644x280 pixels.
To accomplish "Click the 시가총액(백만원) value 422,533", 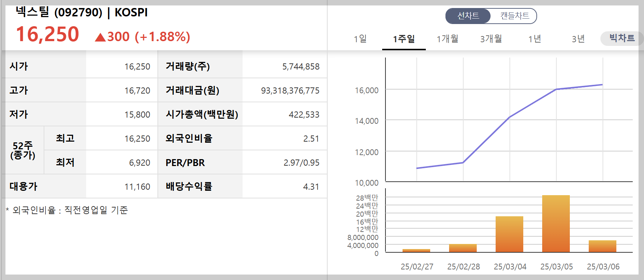I will (x=304, y=114).
